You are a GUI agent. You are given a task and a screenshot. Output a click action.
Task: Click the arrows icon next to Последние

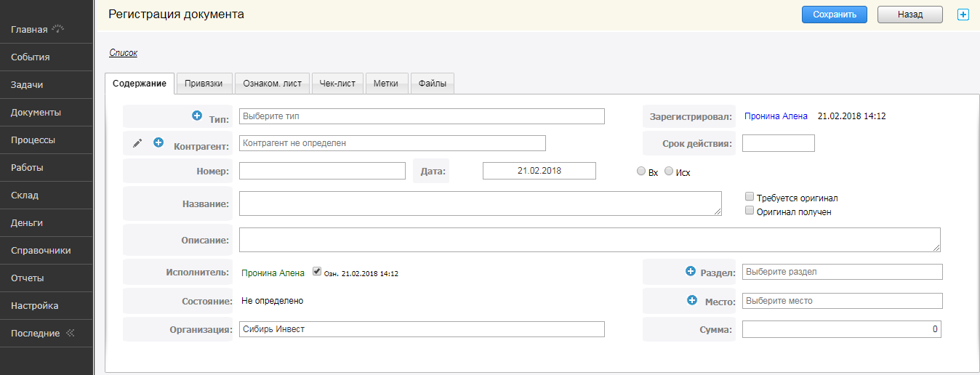(71, 333)
